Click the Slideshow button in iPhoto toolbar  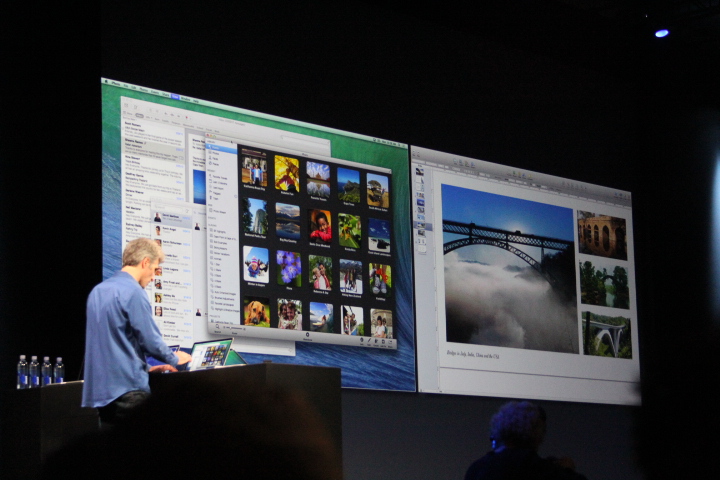[307, 337]
